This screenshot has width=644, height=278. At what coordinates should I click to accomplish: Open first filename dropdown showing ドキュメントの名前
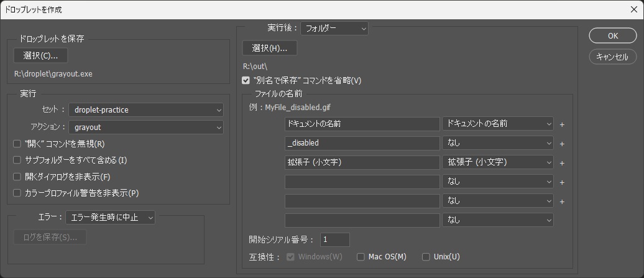point(498,124)
